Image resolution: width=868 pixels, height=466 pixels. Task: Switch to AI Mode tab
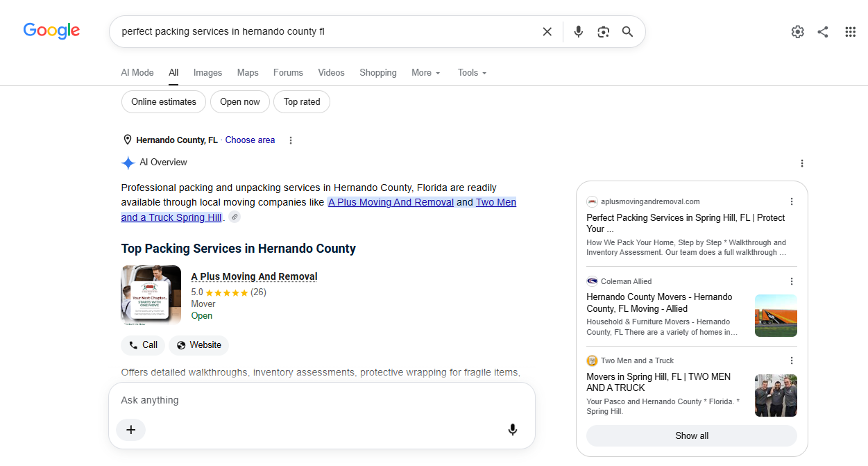[137, 72]
